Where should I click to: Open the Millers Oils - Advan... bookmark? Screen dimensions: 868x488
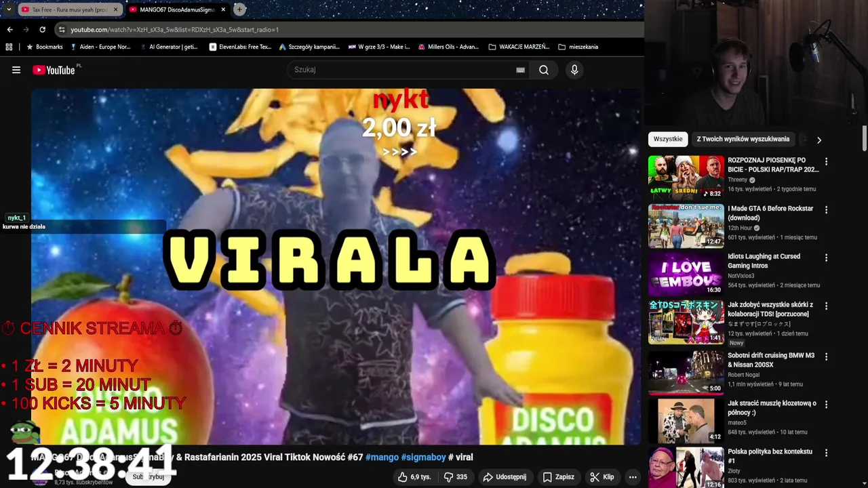pyautogui.click(x=448, y=47)
